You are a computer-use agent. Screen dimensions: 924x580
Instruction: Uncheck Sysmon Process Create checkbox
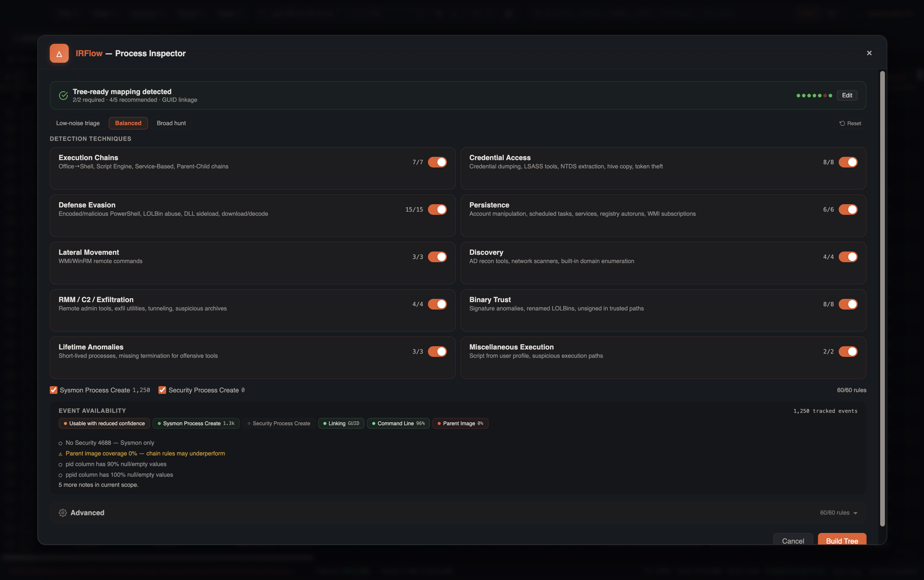[54, 390]
